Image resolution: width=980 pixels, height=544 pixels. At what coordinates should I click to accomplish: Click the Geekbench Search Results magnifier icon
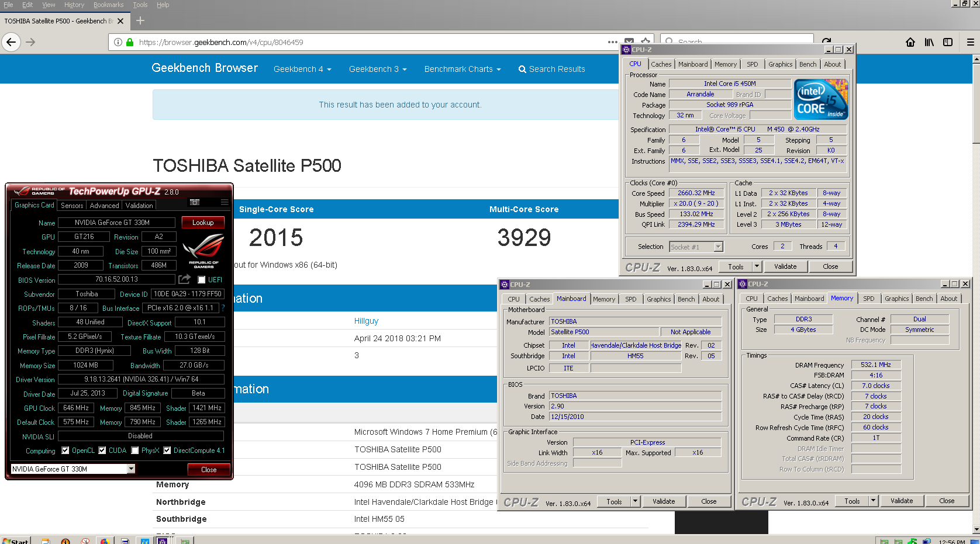(x=522, y=69)
